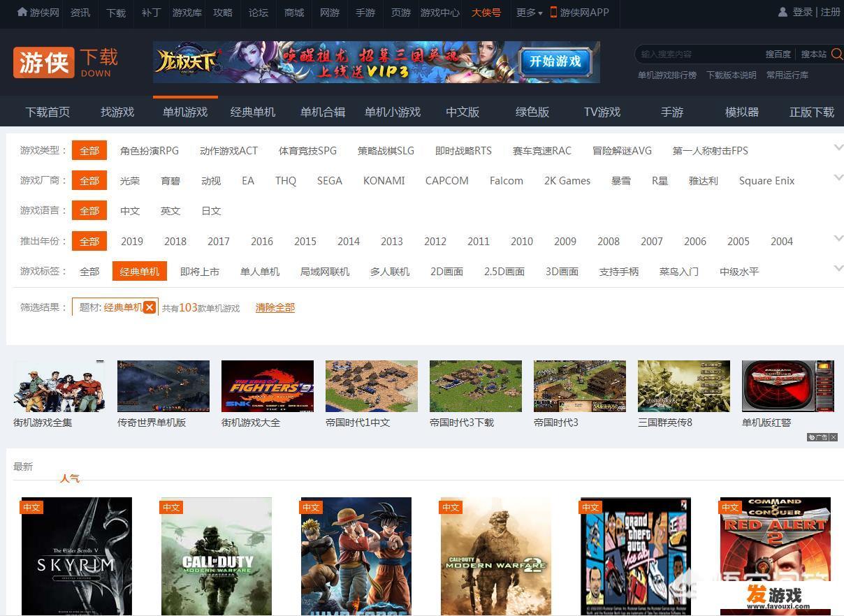Click the 注册 link
844x616 pixels.
pyautogui.click(x=830, y=12)
